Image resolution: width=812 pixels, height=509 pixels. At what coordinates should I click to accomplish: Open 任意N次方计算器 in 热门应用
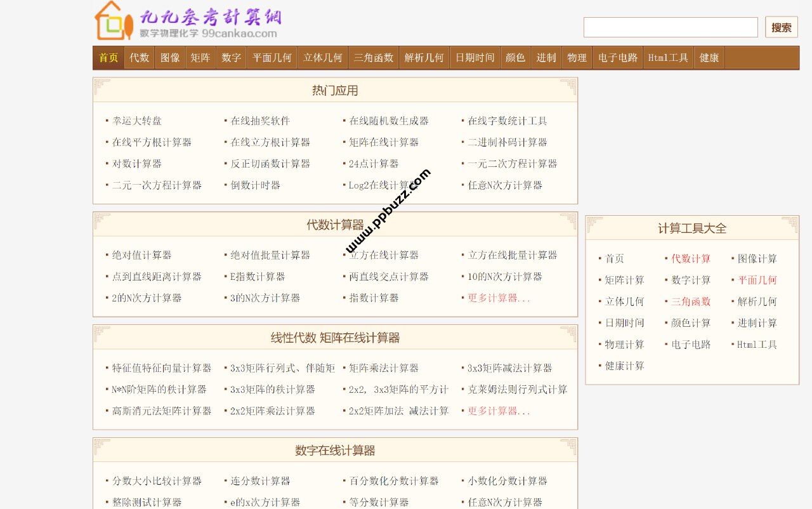(505, 185)
